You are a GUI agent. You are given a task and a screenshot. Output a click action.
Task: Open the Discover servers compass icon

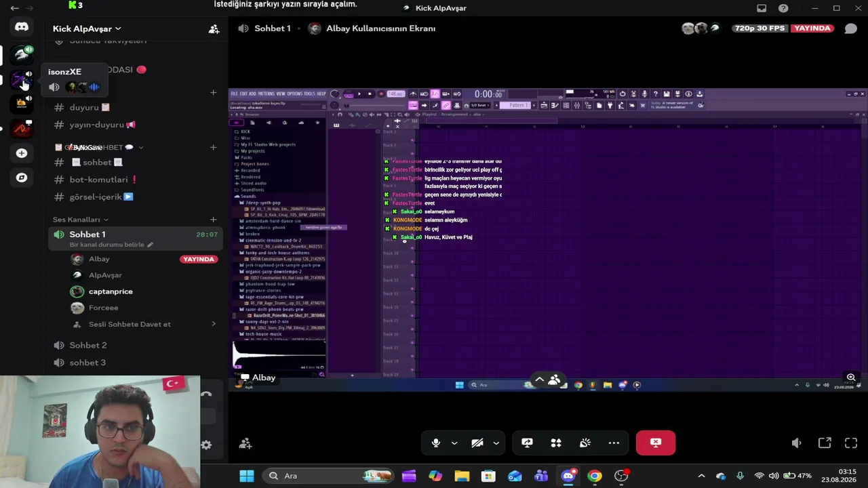click(22, 178)
